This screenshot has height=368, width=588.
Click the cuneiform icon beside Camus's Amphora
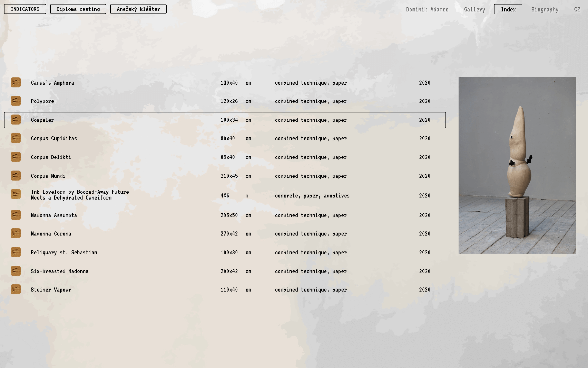16,83
